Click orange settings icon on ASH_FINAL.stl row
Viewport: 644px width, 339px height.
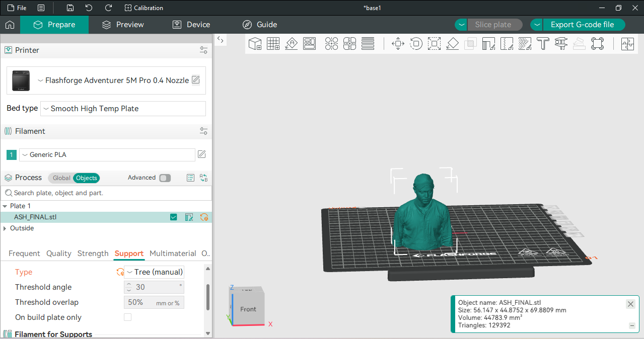[x=204, y=217]
